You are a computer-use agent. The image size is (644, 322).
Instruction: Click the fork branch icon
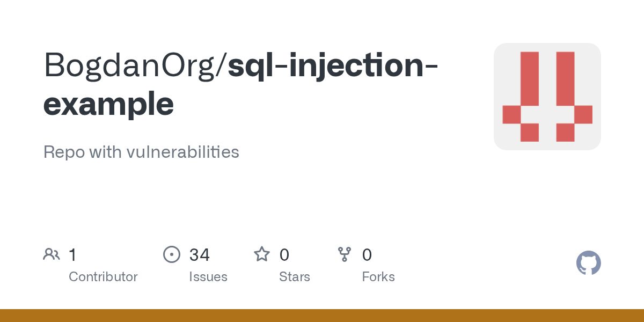click(344, 254)
